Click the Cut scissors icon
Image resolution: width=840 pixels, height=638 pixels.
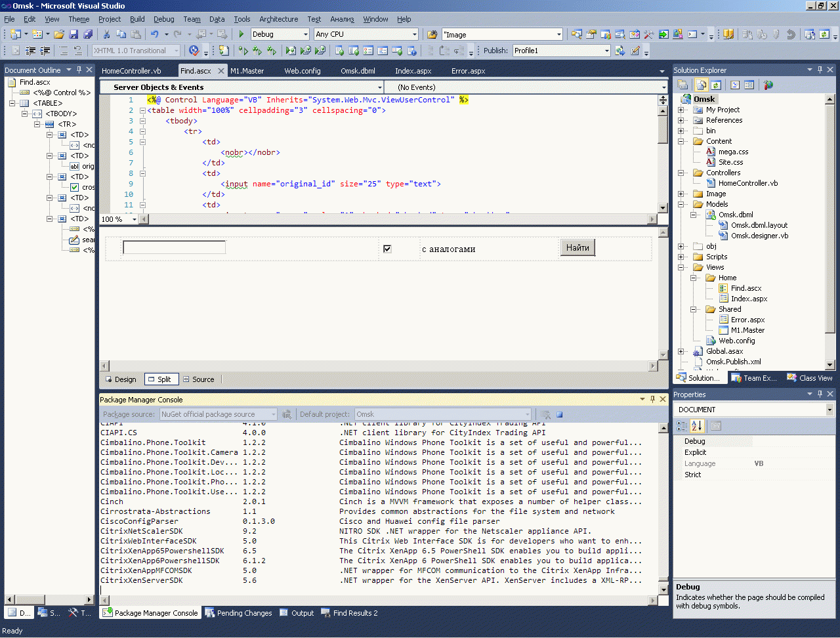tap(107, 34)
